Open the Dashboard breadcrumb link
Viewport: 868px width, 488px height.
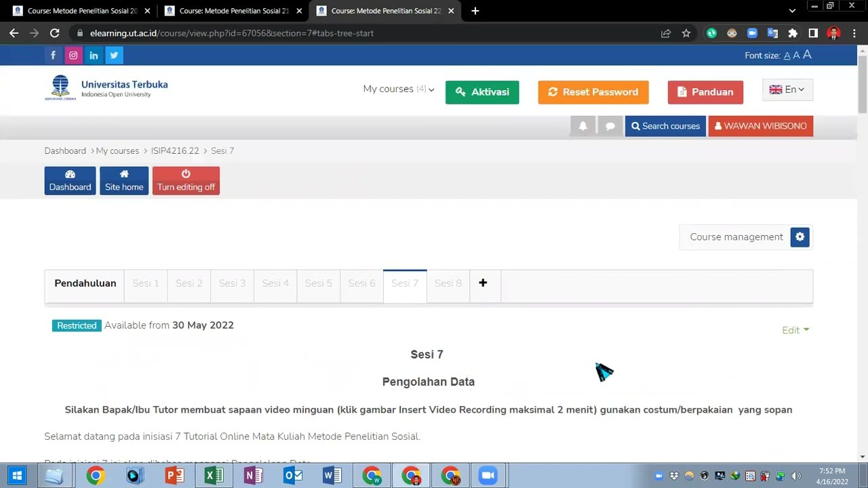[65, 151]
